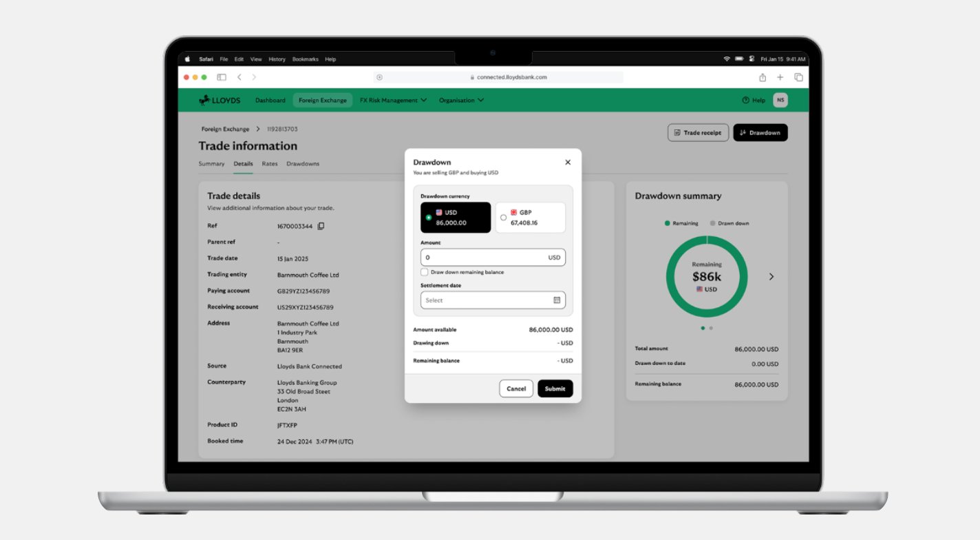Viewport: 980px width, 540px height.
Task: Open the Summary tab
Action: click(x=211, y=163)
